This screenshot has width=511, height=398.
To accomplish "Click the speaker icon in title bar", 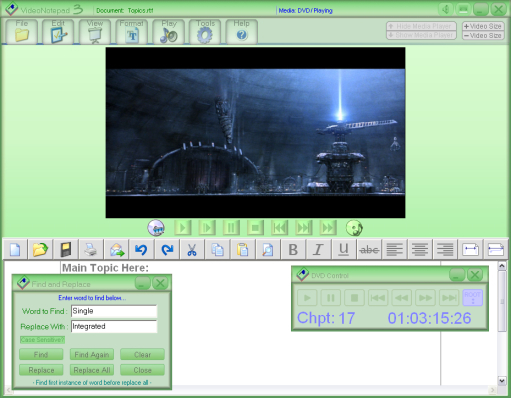I will [x=446, y=9].
